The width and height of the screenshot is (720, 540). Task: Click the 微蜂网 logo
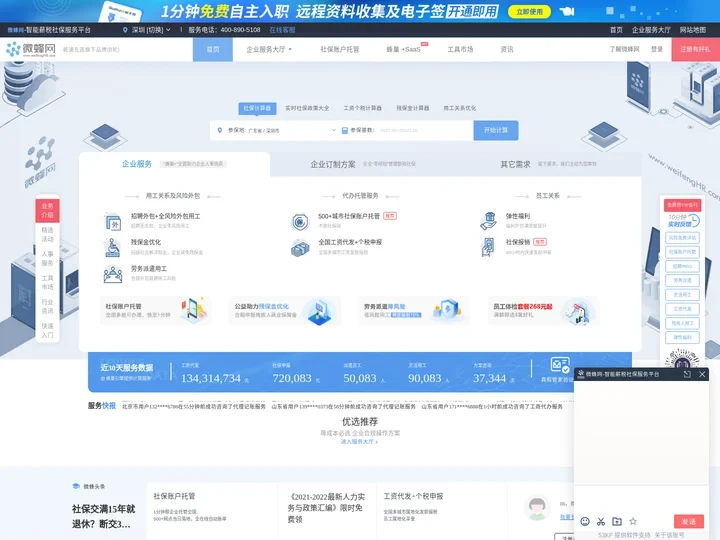[x=31, y=49]
